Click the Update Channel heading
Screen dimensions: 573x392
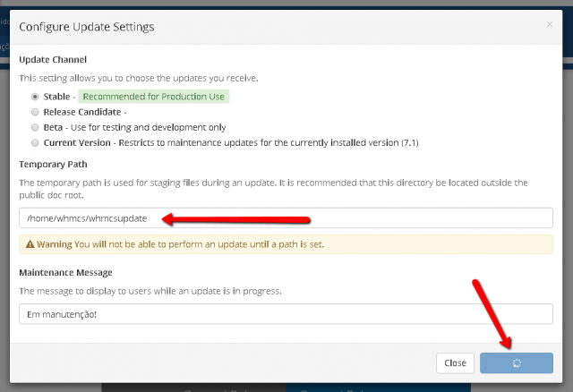pyautogui.click(x=53, y=60)
